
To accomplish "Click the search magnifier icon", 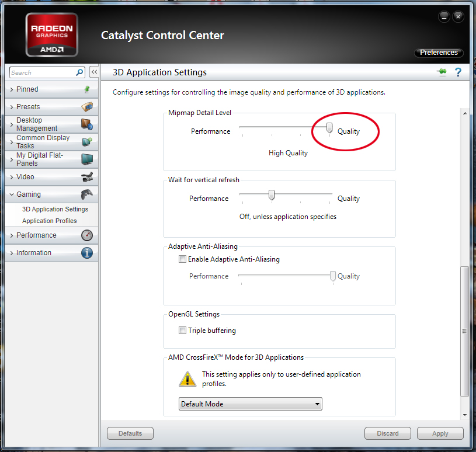I will pyautogui.click(x=79, y=72).
